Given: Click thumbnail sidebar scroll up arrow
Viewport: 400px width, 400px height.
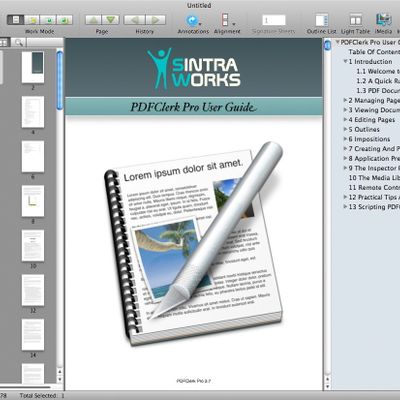Looking at the screenshot, I should [60, 372].
